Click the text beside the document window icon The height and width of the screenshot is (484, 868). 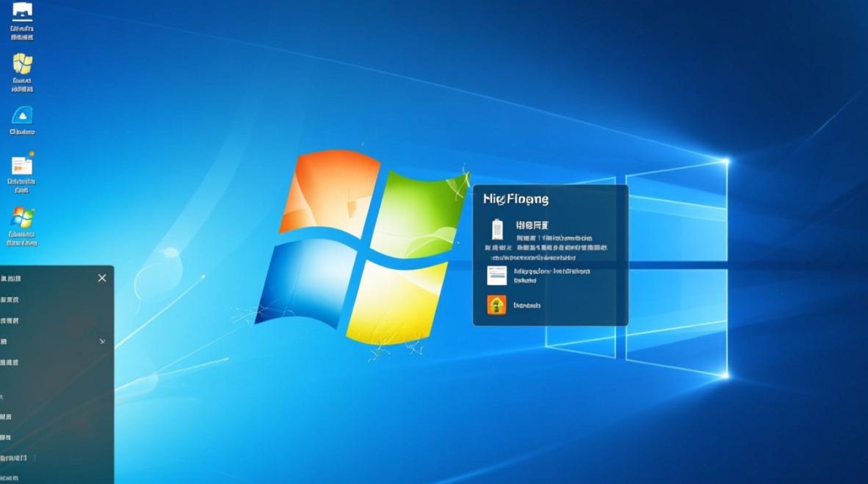(552, 272)
